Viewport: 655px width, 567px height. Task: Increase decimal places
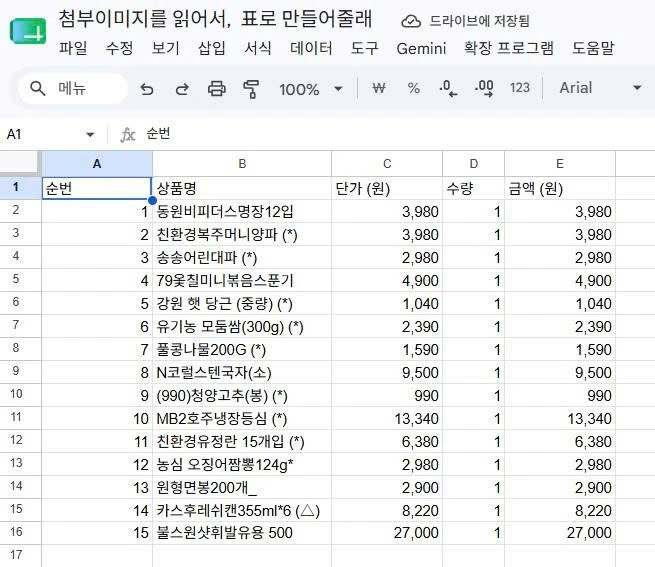click(484, 88)
